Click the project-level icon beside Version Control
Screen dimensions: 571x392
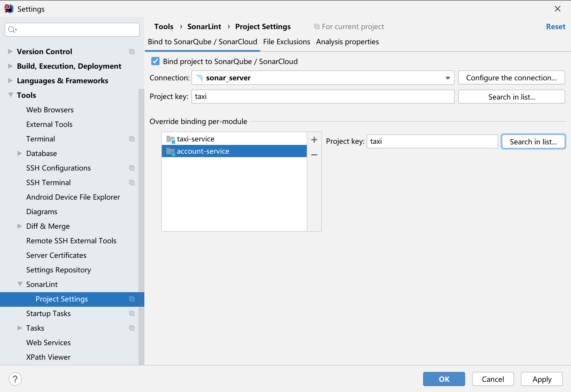click(x=132, y=52)
